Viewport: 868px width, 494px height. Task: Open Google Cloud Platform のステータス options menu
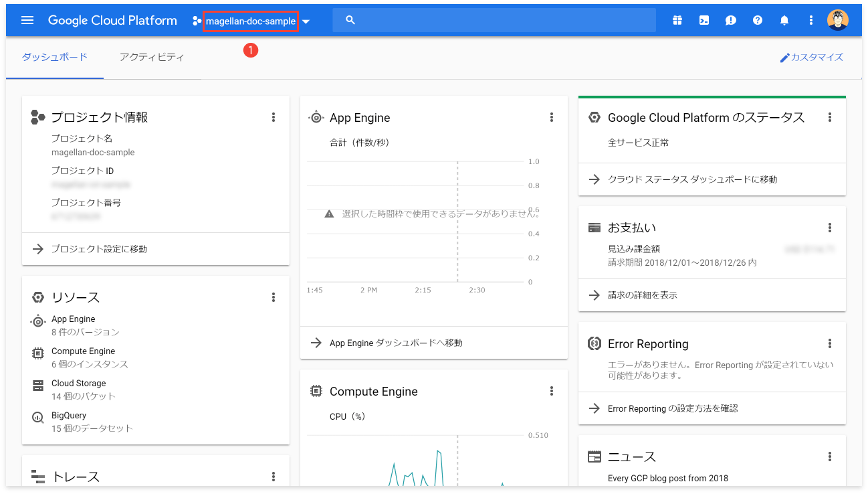click(830, 117)
